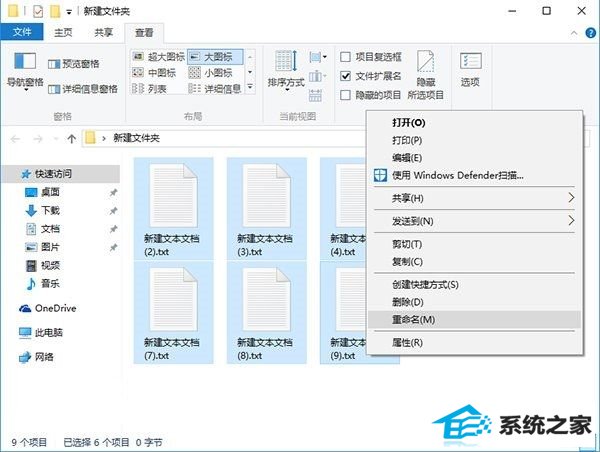Collapse the ribbon with the chevron
Viewport: 600px width, 452px height.
574,33
